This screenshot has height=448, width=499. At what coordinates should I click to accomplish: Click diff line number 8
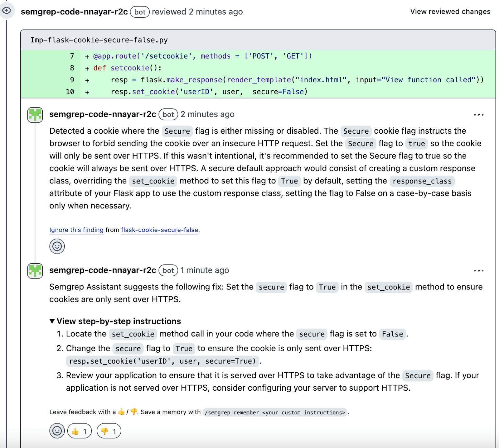point(72,68)
